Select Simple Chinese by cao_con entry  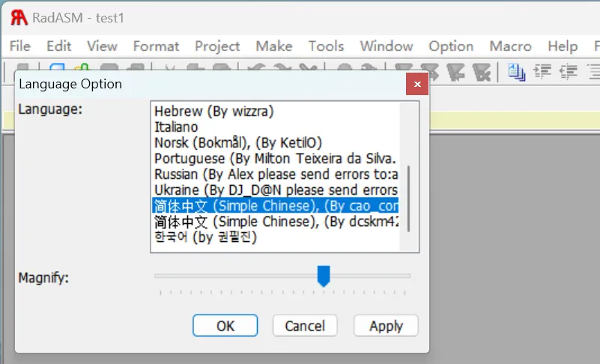click(x=275, y=205)
